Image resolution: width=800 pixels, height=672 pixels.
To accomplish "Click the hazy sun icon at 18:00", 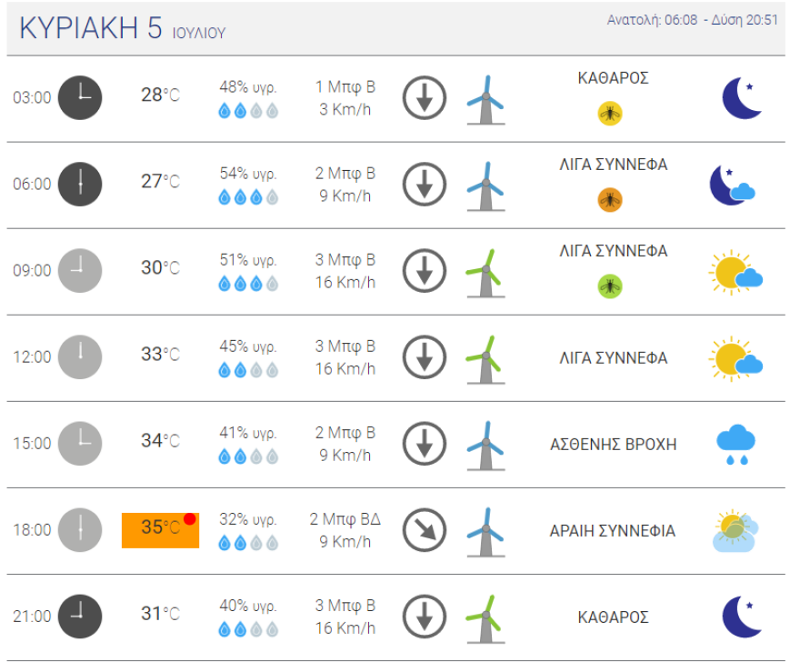I will click(x=735, y=531).
